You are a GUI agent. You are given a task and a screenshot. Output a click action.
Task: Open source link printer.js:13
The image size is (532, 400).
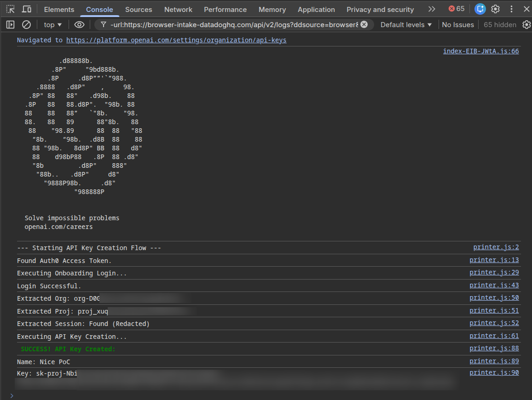coord(494,260)
